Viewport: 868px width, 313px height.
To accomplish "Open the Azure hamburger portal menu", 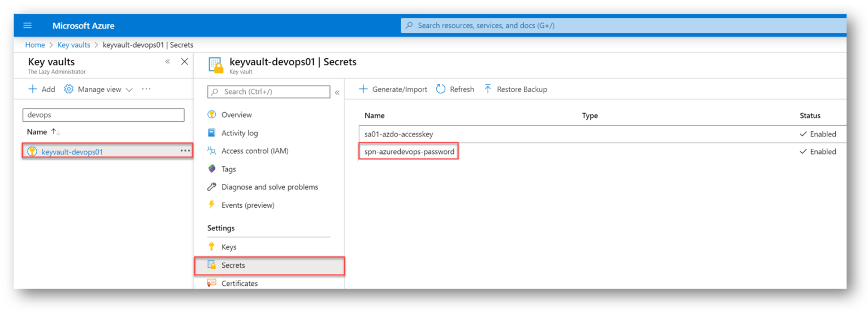I will point(28,25).
